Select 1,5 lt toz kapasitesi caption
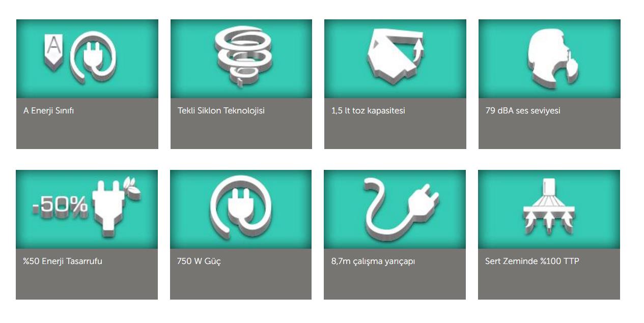This screenshot has height=323, width=644. click(x=368, y=110)
